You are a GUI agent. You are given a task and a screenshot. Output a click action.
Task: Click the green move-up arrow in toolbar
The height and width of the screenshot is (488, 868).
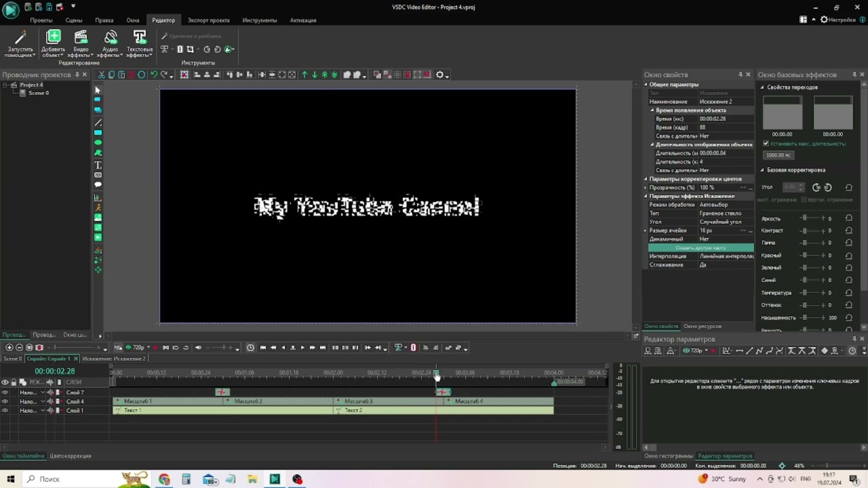coord(304,75)
